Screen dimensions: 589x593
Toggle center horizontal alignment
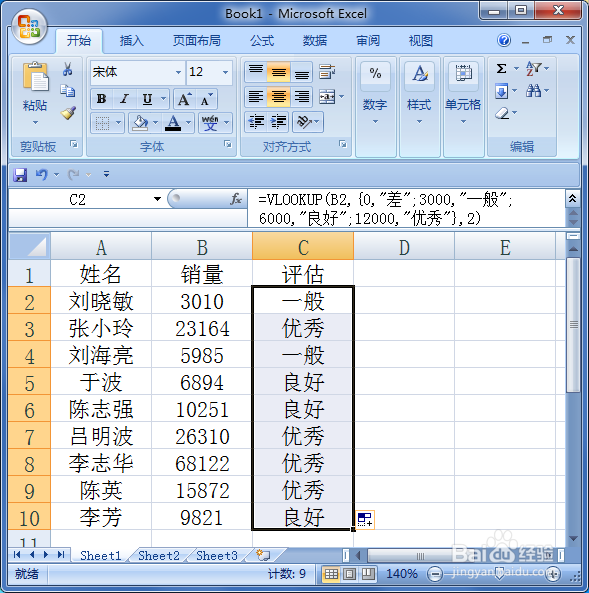278,96
